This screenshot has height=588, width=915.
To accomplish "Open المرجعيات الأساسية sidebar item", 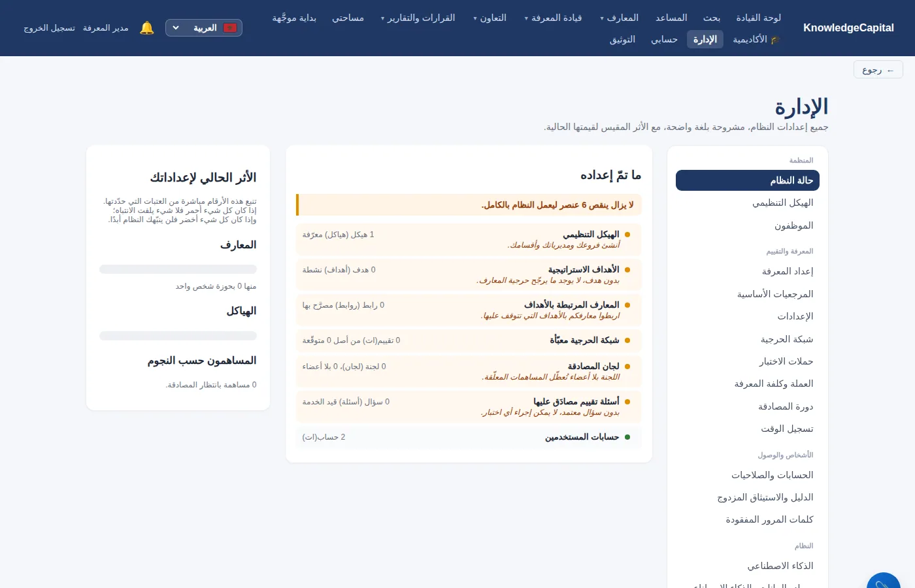I will (748, 294).
